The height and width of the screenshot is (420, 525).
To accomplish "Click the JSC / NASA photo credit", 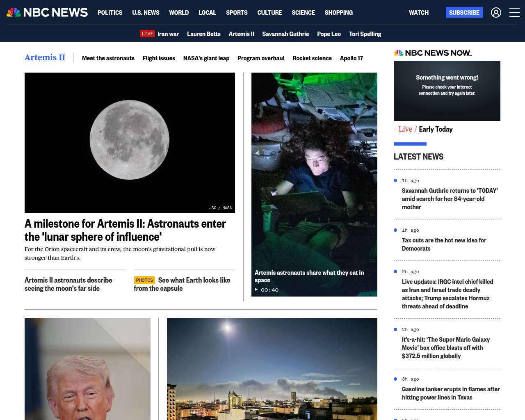I will point(221,208).
